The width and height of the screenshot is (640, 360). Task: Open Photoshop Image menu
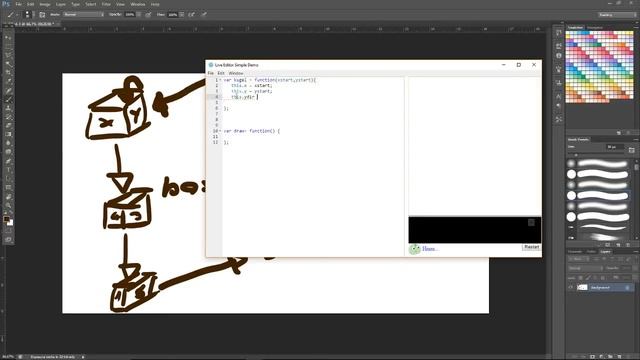click(44, 4)
